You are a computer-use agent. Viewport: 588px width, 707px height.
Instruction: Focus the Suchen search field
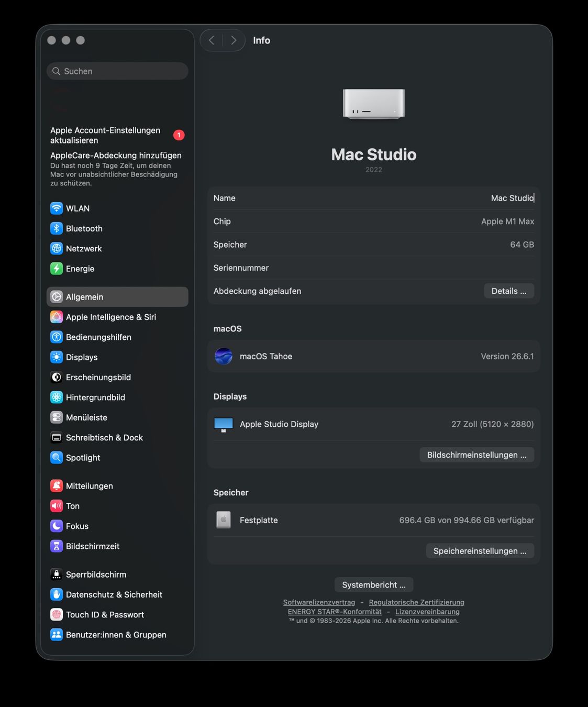pyautogui.click(x=117, y=71)
